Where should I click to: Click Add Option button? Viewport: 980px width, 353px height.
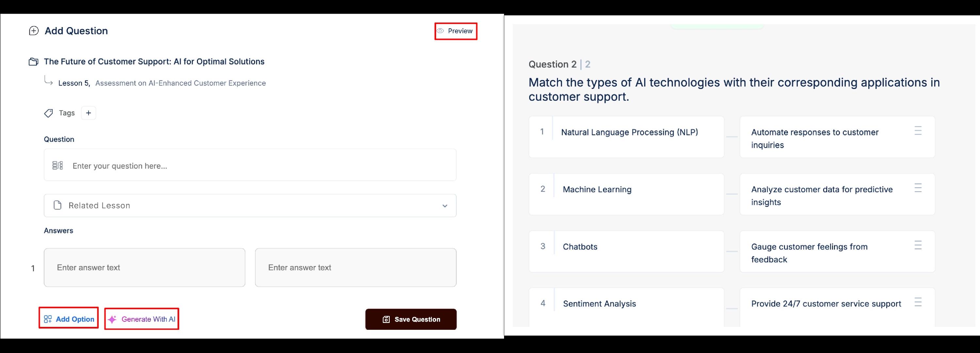click(x=69, y=319)
